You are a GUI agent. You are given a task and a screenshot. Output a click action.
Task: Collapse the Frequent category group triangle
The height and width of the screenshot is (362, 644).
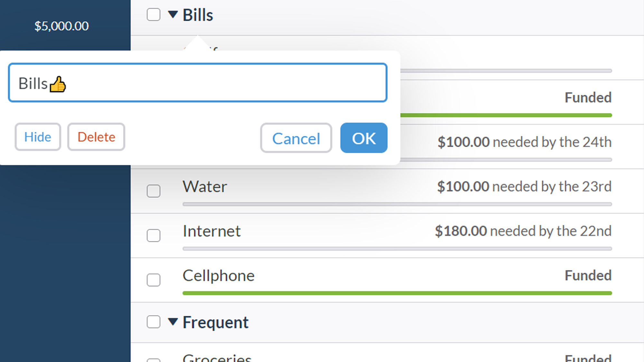coord(173,321)
